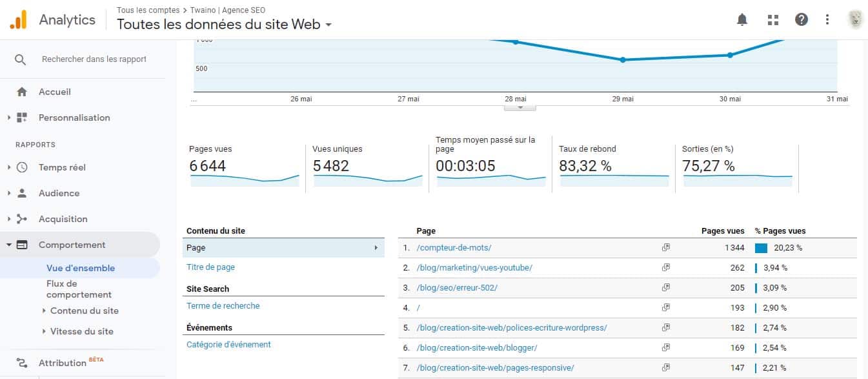Open /blog/marketing/vues-youtube/ external link icon
Image resolution: width=868 pixels, height=379 pixels.
point(666,267)
